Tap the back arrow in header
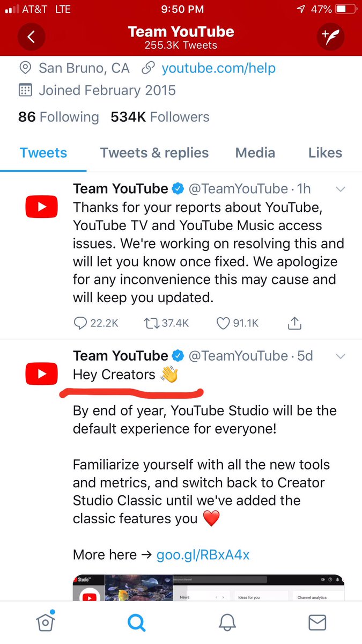The image size is (362, 644). coord(31,37)
